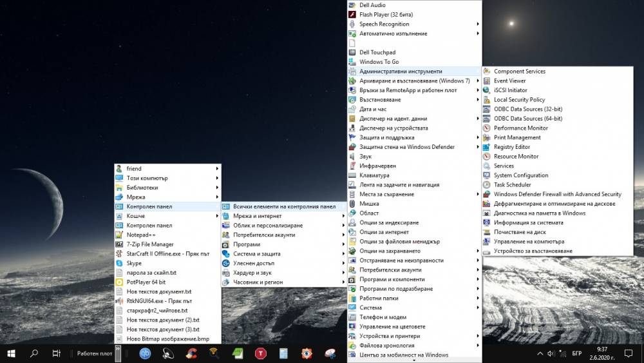Click the Почистване на диск icon
644x363 pixels.
487,232
